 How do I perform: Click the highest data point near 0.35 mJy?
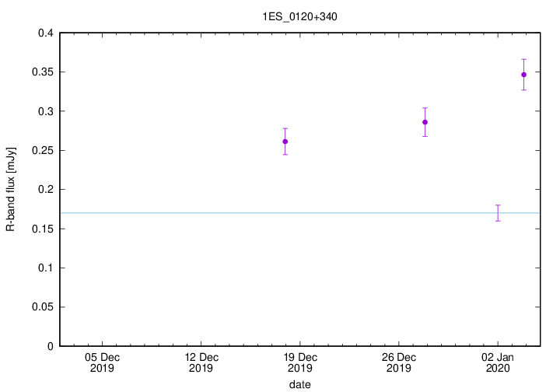pyautogui.click(x=523, y=75)
